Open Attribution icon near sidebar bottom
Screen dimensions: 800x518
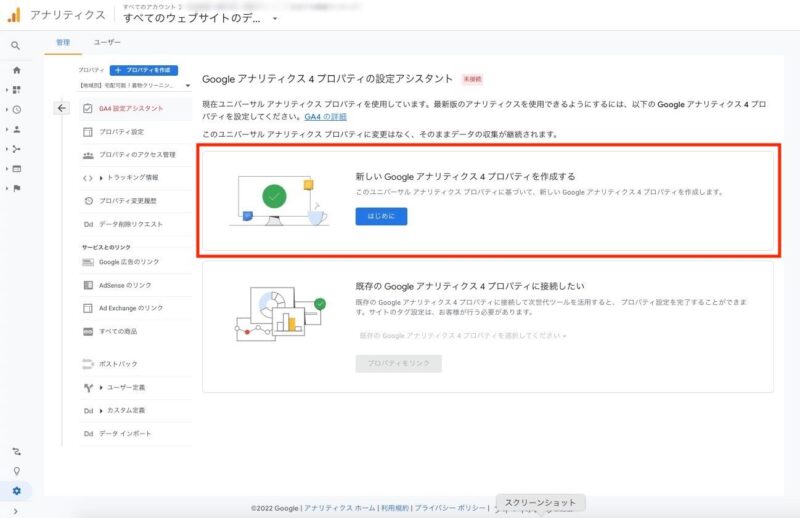point(16,451)
